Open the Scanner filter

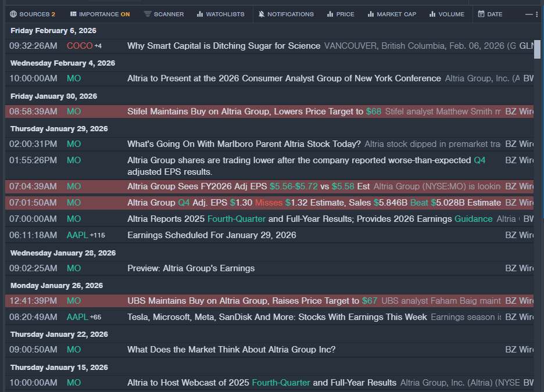click(164, 14)
